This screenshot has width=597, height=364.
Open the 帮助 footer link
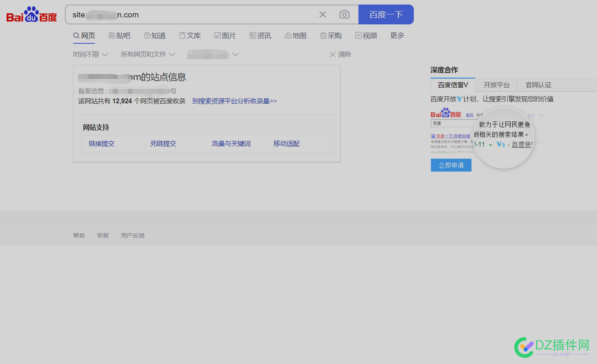[x=79, y=236]
